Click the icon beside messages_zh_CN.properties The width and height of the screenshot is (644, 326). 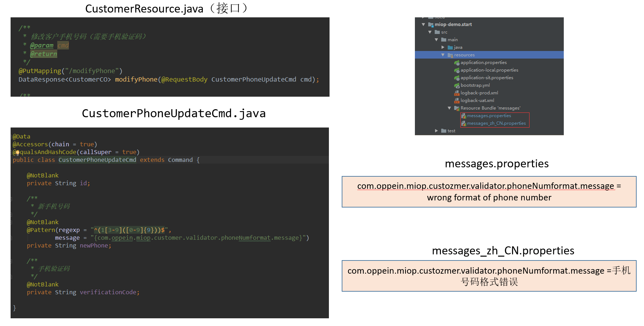pos(464,124)
